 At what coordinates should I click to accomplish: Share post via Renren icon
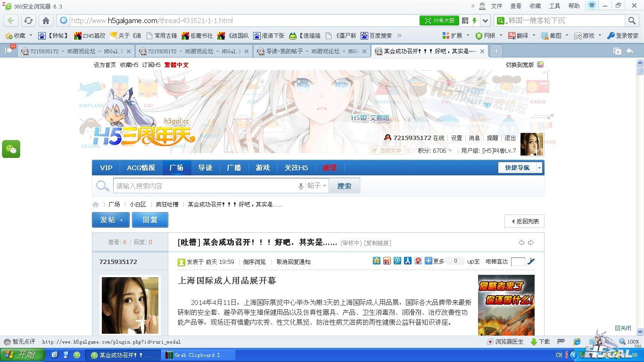tap(408, 261)
